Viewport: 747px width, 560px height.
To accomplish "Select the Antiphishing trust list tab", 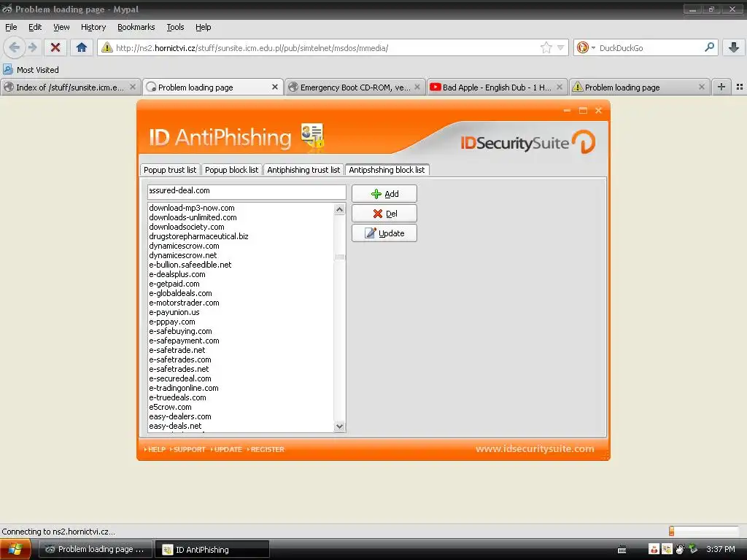I will 303,170.
